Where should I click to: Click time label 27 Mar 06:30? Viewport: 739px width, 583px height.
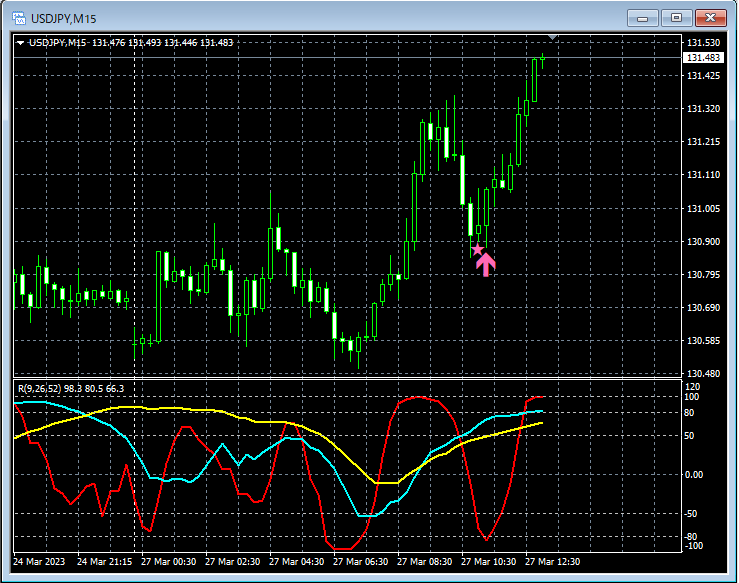[361, 562]
